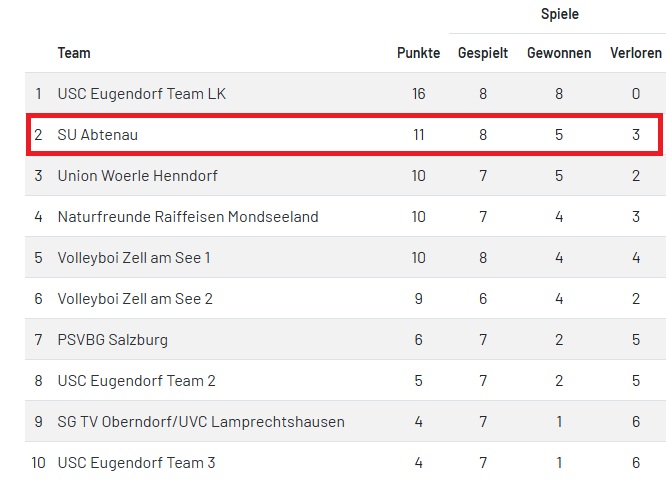Click rank number 10 in the table
Image resolution: width=666 pixels, height=492 pixels.
coord(39,463)
